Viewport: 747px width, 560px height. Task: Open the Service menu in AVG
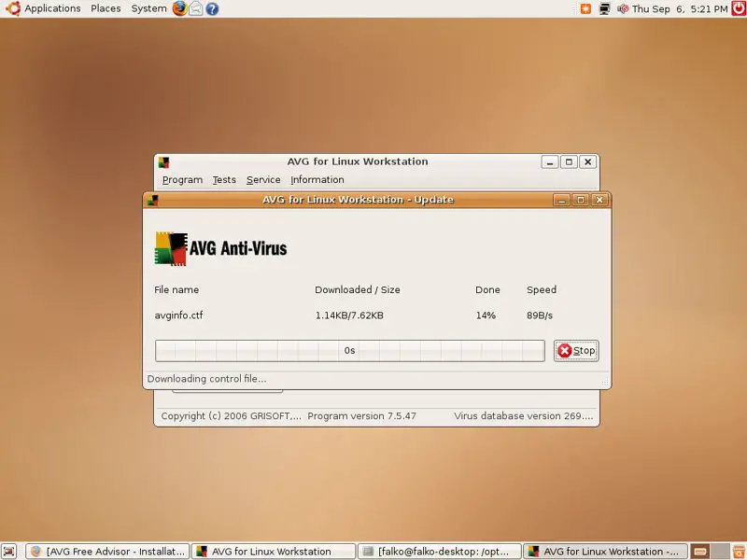263,180
